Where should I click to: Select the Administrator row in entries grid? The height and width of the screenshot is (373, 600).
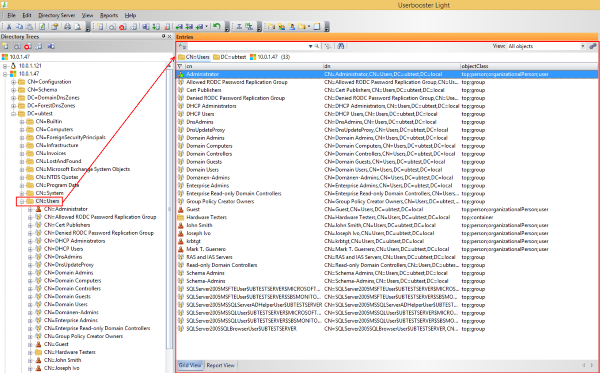tap(387, 74)
